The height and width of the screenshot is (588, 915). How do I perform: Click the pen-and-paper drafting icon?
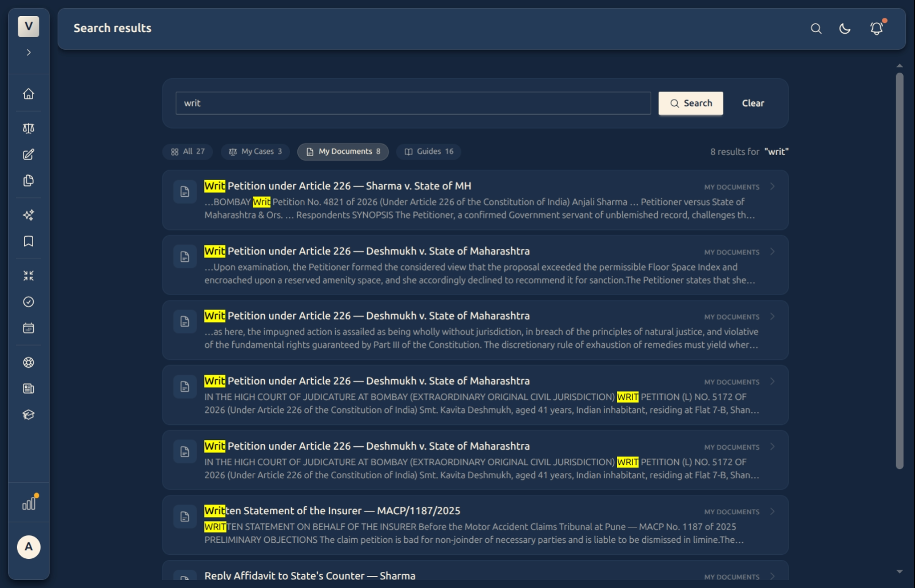pyautogui.click(x=29, y=154)
